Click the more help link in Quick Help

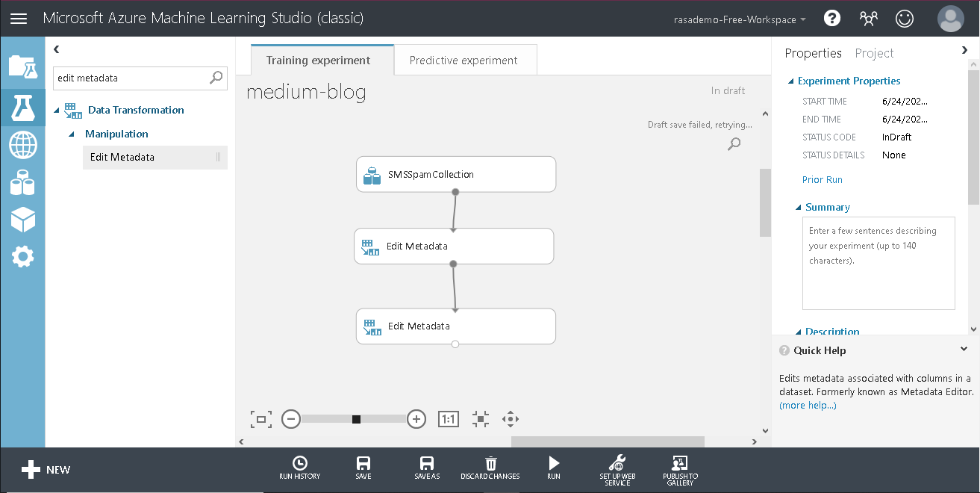807,405
